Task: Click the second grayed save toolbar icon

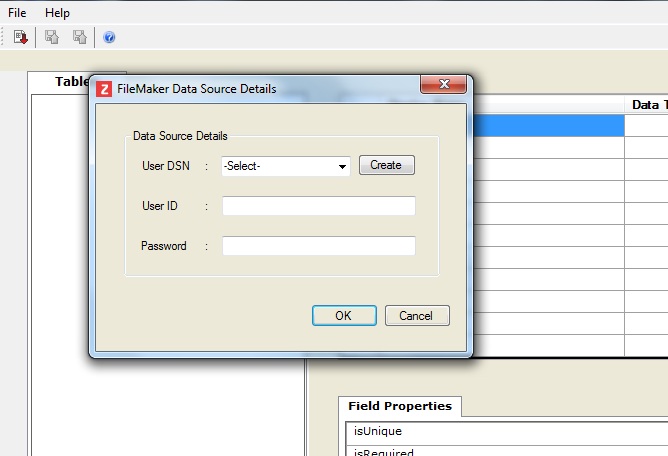Action: [80, 37]
